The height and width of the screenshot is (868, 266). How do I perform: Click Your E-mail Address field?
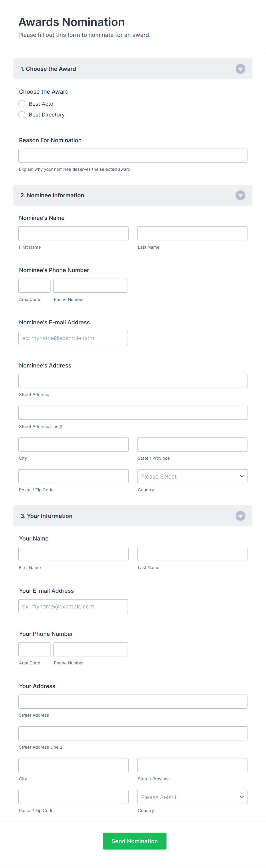[x=73, y=606]
